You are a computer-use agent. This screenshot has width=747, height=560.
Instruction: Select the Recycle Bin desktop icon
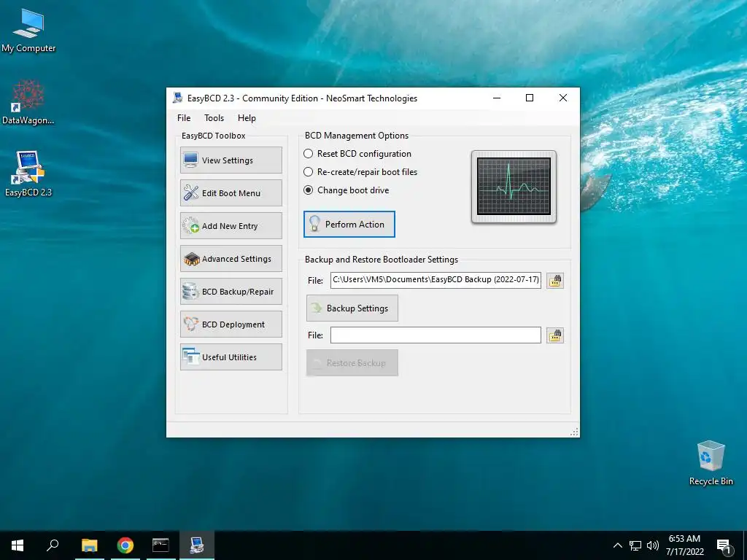pos(711,463)
